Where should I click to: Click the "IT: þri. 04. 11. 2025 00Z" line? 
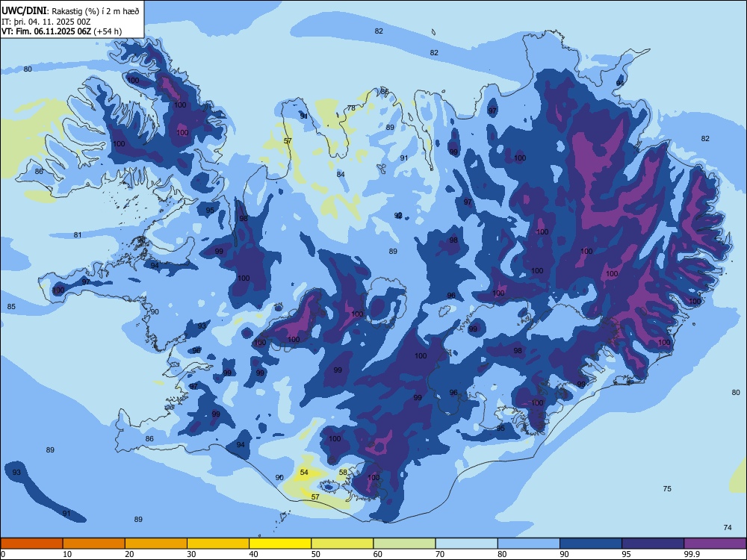coord(46,22)
